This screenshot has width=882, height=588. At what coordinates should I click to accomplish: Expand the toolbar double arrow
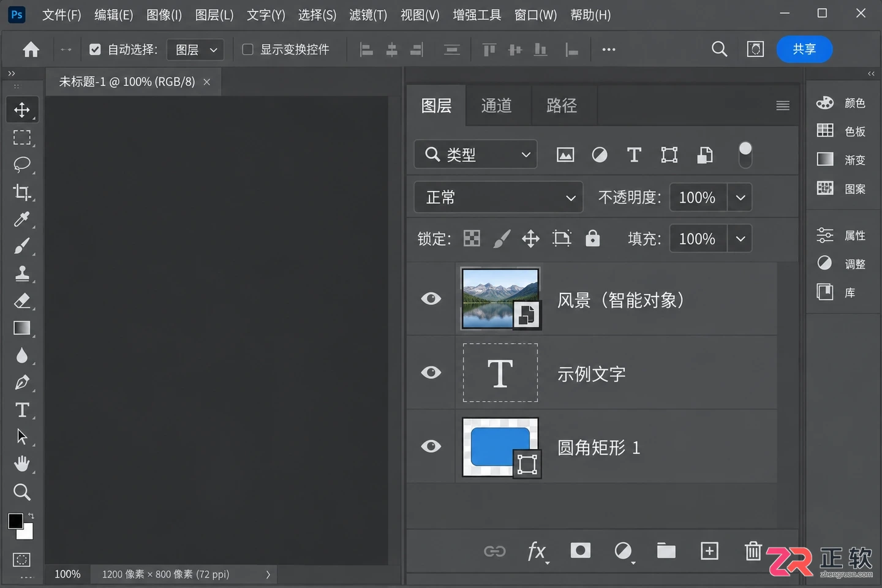12,73
